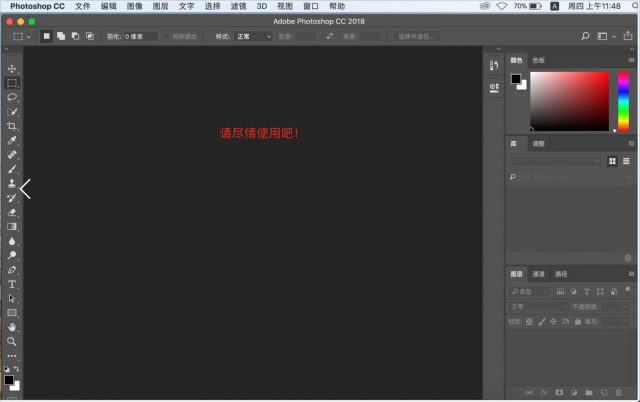Select the Pen tool
The image size is (640, 402).
pos(12,270)
